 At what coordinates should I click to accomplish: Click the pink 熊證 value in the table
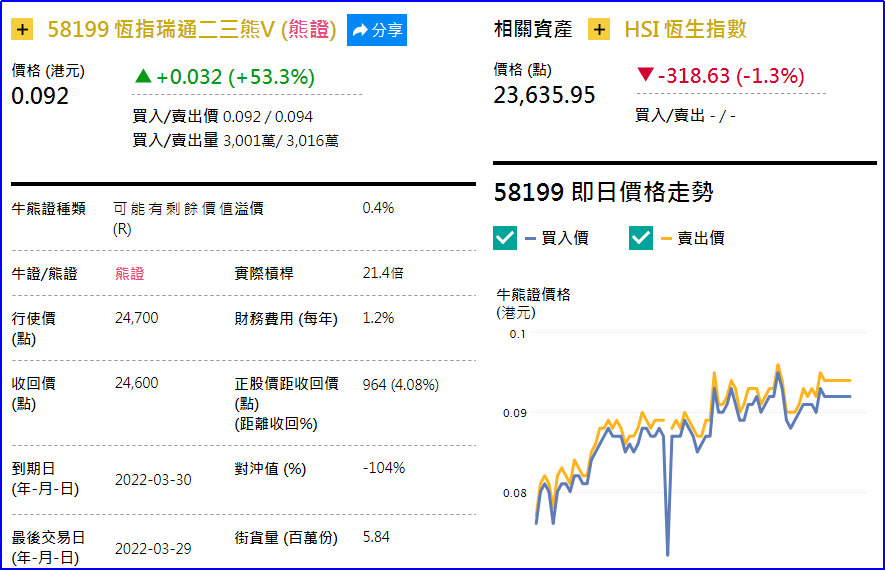click(x=130, y=273)
